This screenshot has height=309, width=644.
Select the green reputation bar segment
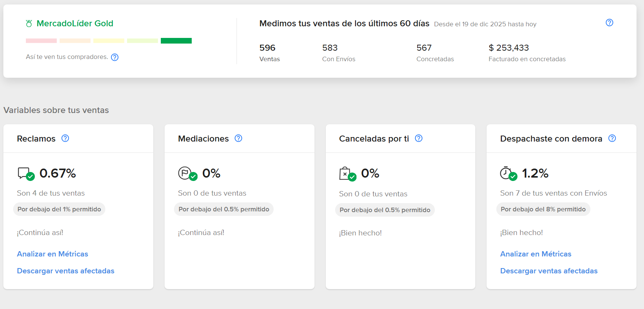click(x=176, y=40)
